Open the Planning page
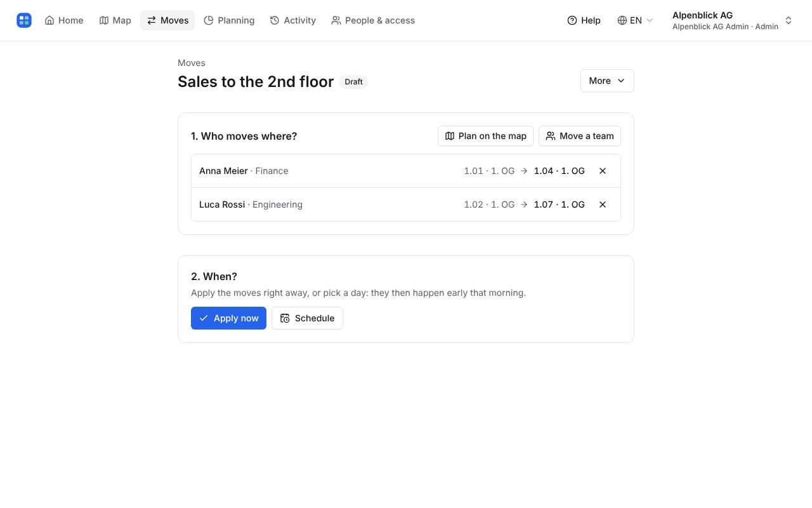 coord(229,20)
